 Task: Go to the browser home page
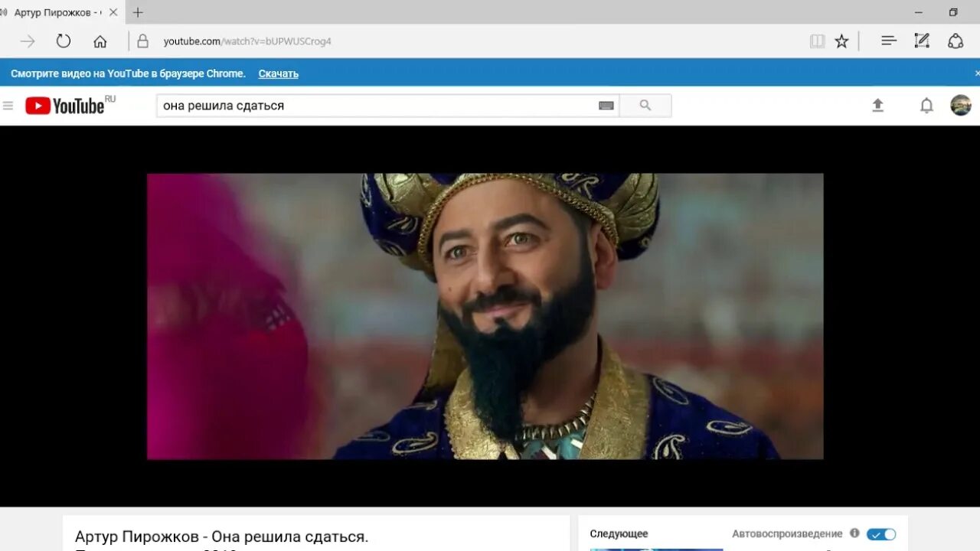click(100, 41)
